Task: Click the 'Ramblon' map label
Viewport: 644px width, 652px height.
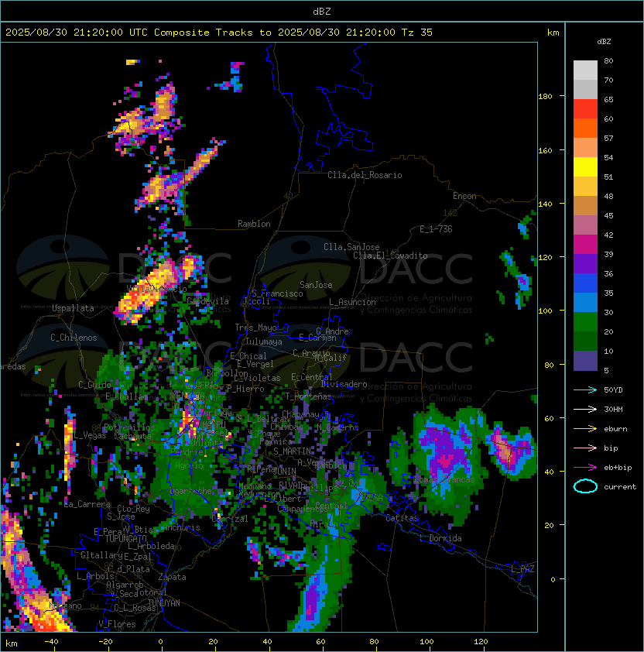Action: coord(254,224)
